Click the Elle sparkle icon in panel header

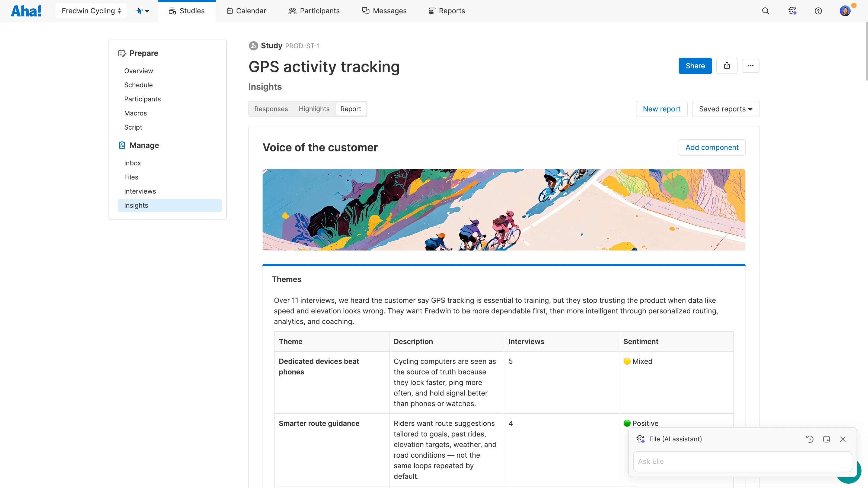point(640,439)
